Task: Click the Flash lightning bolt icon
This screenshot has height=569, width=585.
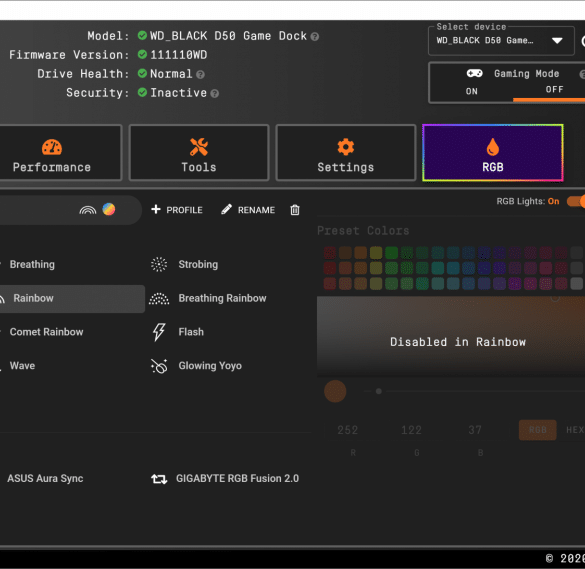Action: (x=159, y=332)
